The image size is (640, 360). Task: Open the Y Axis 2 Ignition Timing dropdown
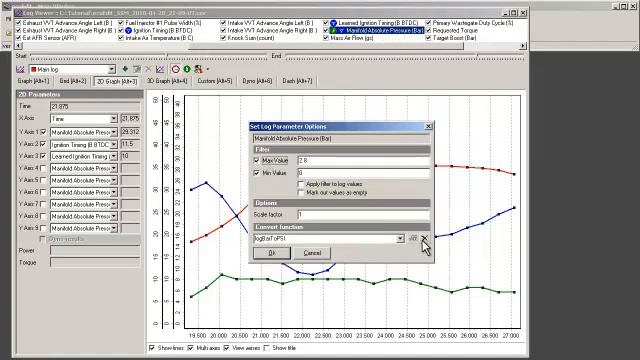[113, 144]
